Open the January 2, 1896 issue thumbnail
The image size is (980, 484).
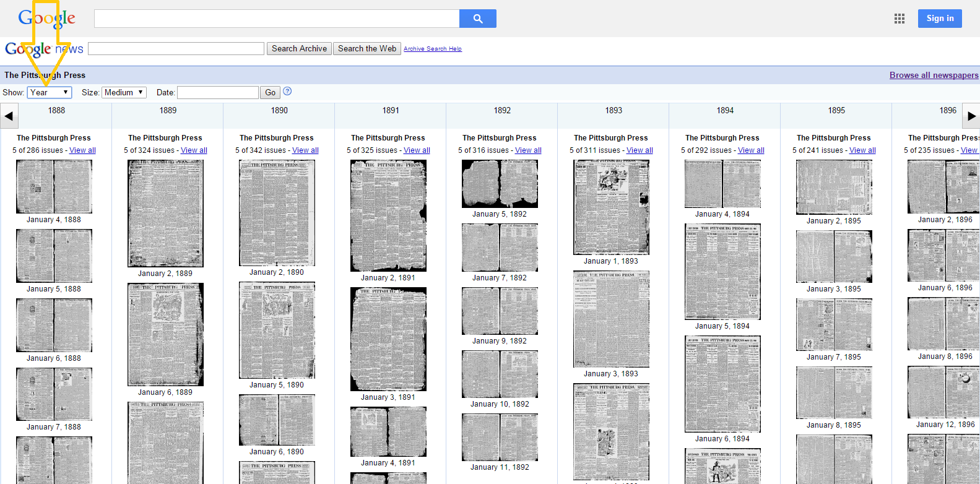944,186
